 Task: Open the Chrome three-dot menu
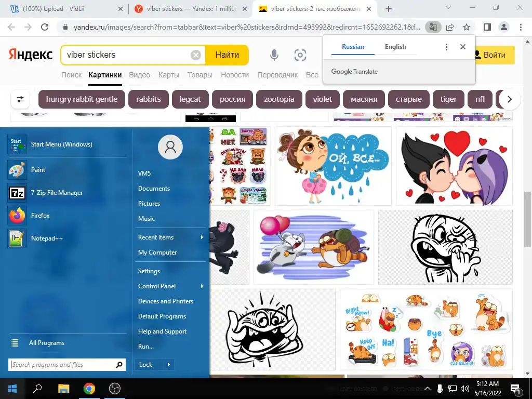click(x=521, y=27)
